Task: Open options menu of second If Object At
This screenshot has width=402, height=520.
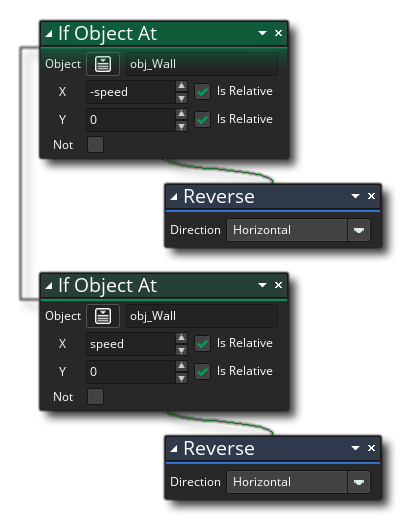Action: pos(262,285)
